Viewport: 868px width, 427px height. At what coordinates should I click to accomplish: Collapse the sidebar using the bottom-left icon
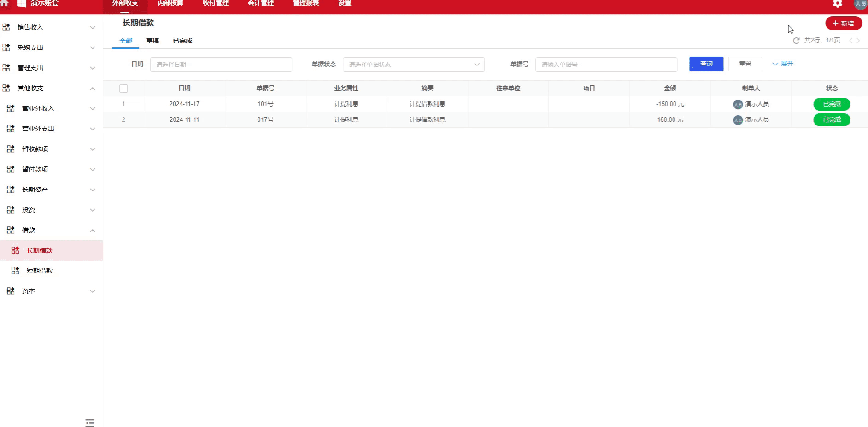[90, 422]
